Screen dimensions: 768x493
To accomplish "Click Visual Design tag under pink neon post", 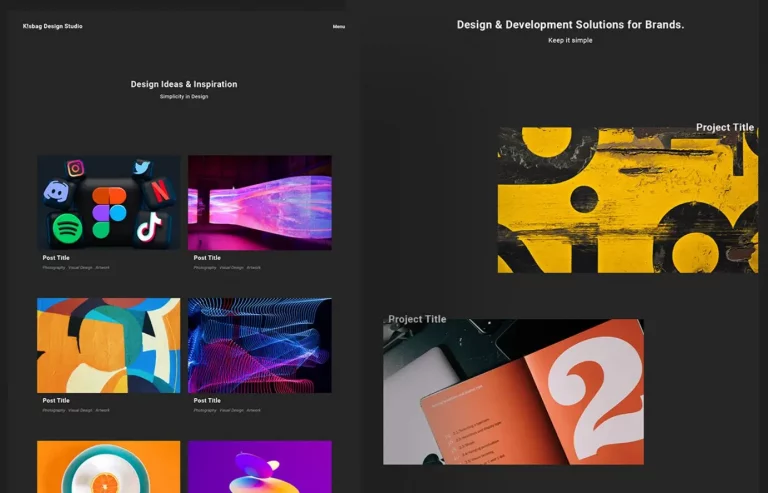I will click(x=231, y=268).
